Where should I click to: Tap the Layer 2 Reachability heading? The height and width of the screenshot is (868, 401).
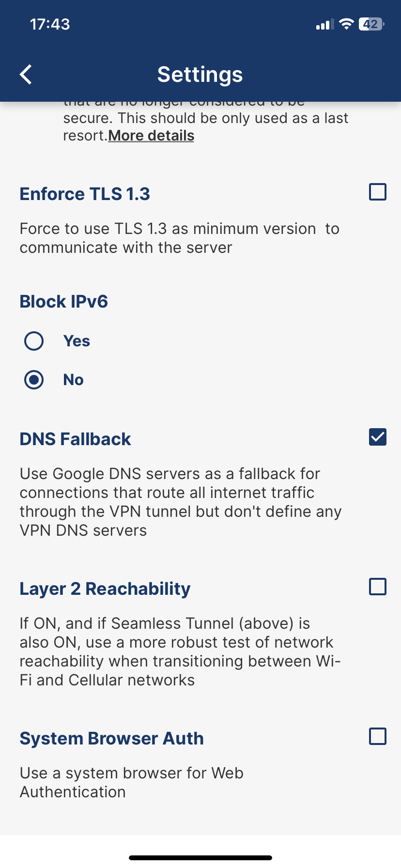pyautogui.click(x=105, y=589)
